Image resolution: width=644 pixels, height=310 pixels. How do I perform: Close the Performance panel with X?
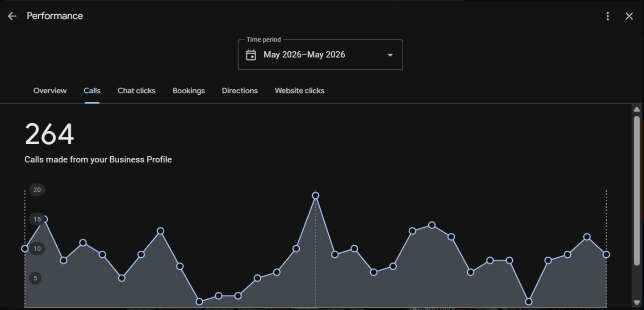(629, 16)
